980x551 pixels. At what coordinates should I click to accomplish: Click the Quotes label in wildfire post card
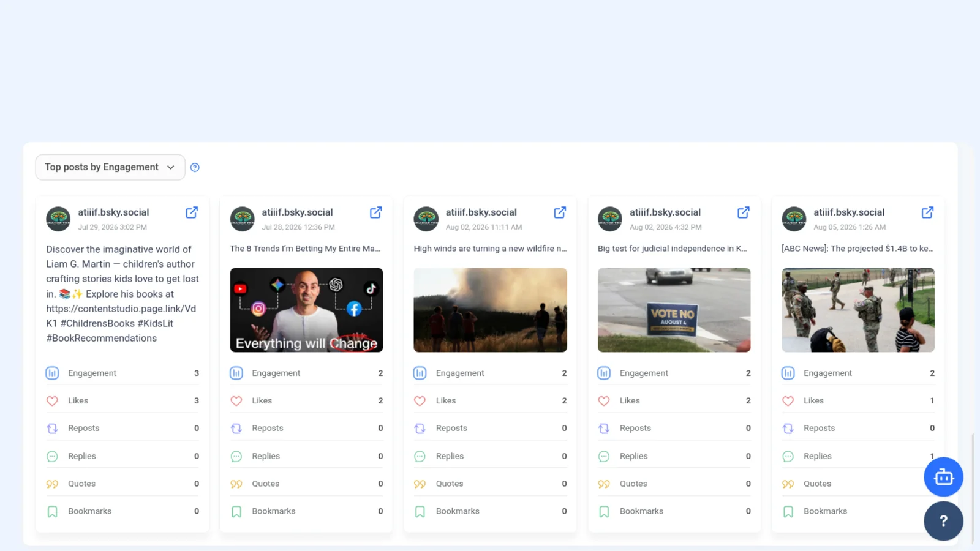pyautogui.click(x=450, y=484)
